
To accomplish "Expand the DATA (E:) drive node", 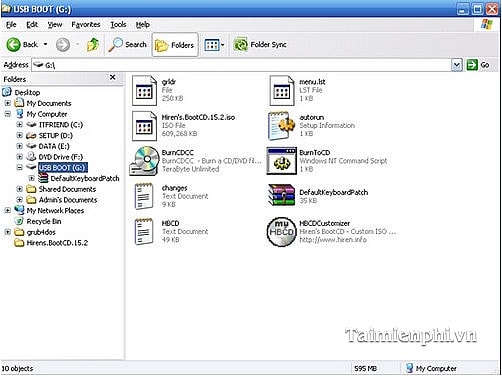I will (x=20, y=146).
